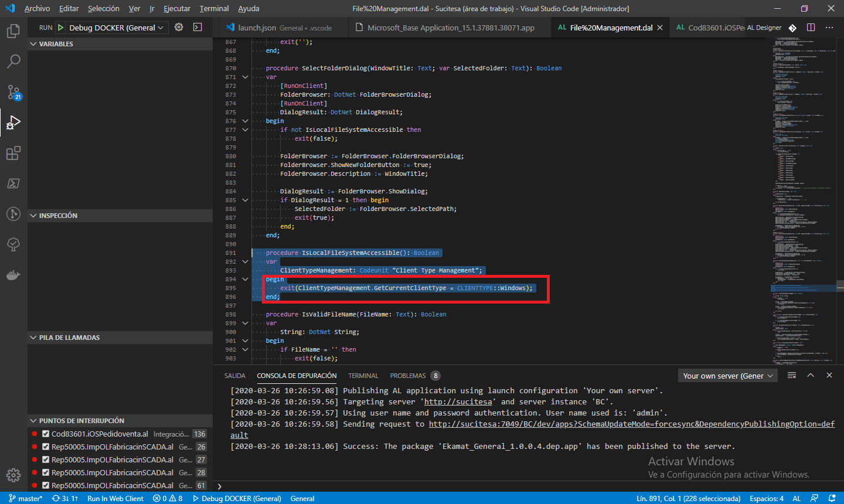
Task: Split the editor to the right
Action: (811, 28)
